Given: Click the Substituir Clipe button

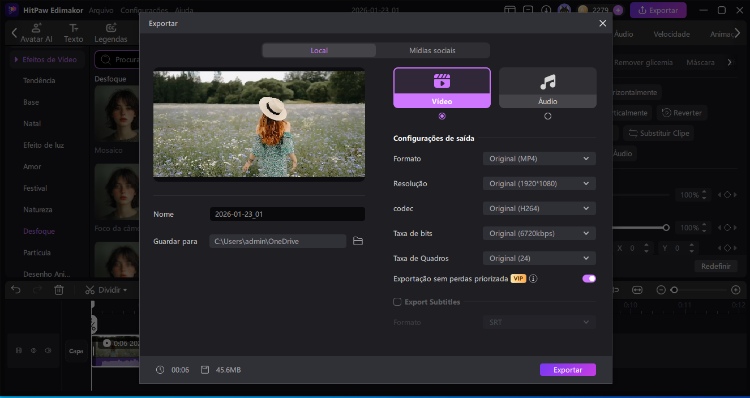Looking at the screenshot, I should 659,133.
